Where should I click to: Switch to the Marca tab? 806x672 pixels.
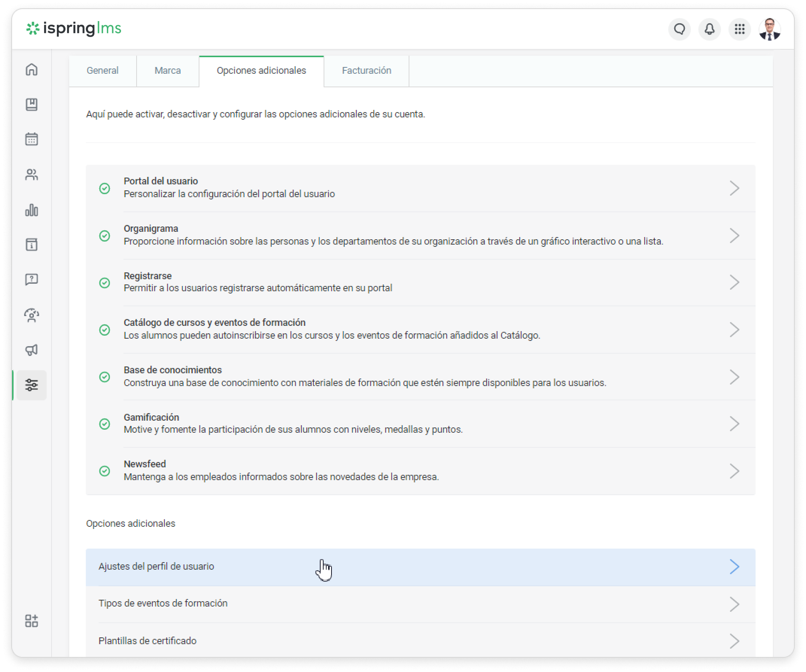click(x=168, y=71)
